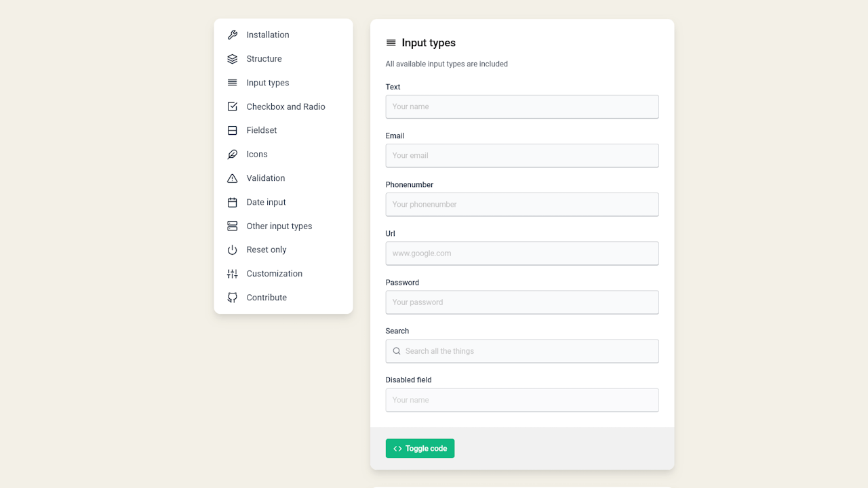Click the GitHub icon beside Contribute
The width and height of the screenshot is (868, 488).
pos(232,298)
